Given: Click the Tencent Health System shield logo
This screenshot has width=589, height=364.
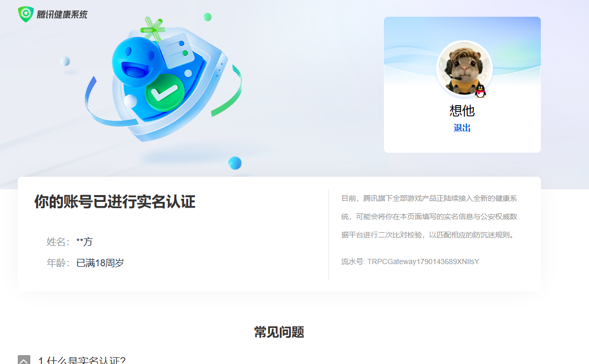Looking at the screenshot, I should (x=26, y=14).
